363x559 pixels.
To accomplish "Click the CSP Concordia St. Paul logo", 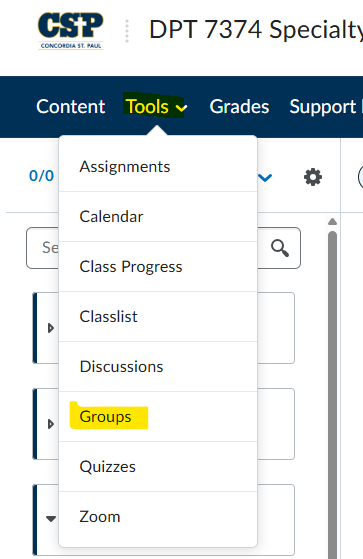I will coord(71,31).
